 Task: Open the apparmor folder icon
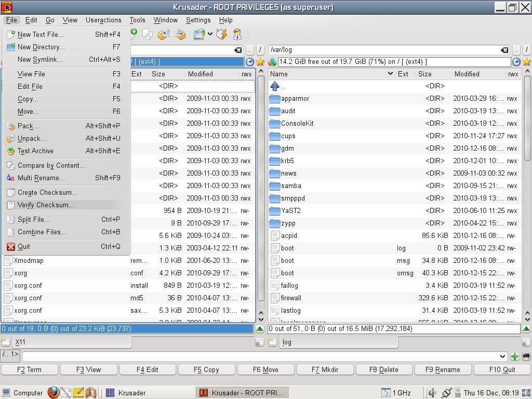click(x=275, y=99)
